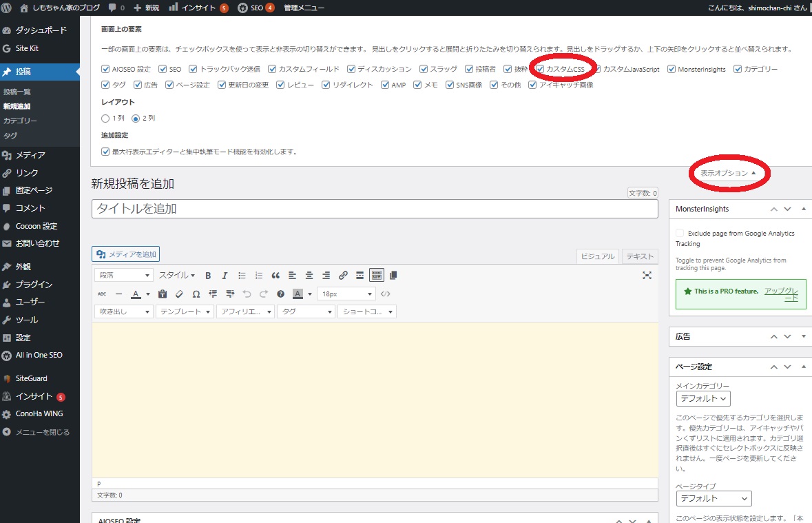Apply italic formatting in editor toolbar
This screenshot has width=812, height=523.
pos(225,275)
